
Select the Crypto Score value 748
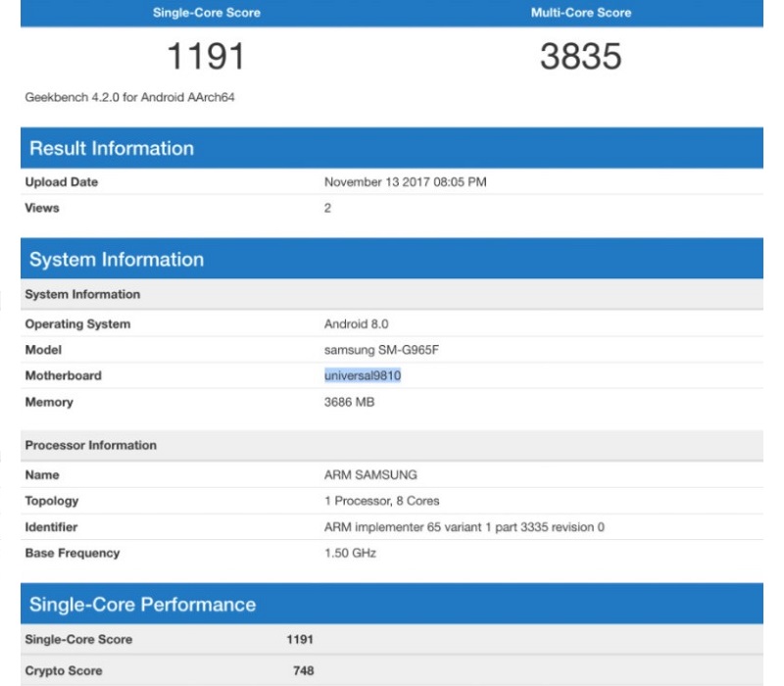click(x=304, y=671)
